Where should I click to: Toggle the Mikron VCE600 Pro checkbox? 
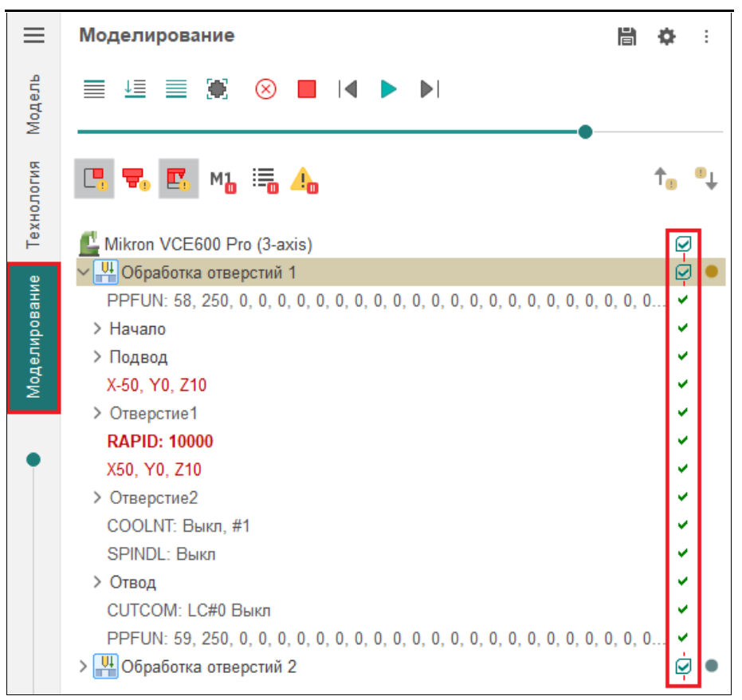coord(683,244)
